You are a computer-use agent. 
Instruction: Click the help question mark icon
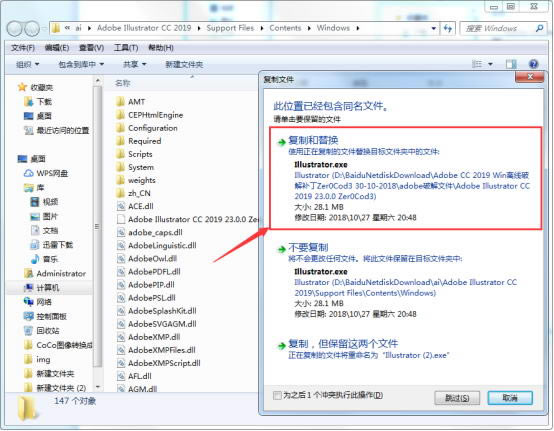click(533, 64)
